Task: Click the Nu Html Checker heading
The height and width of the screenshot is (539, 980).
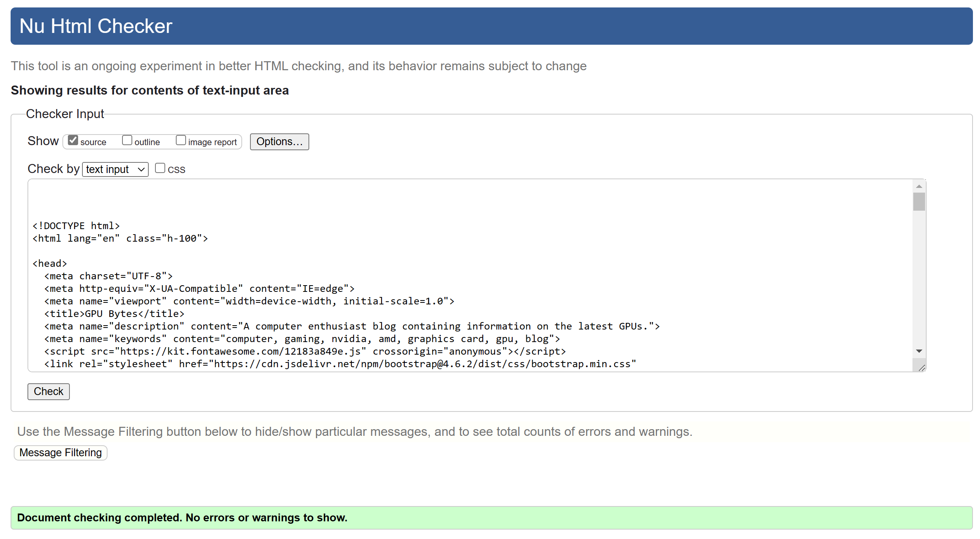Action: pos(96,26)
